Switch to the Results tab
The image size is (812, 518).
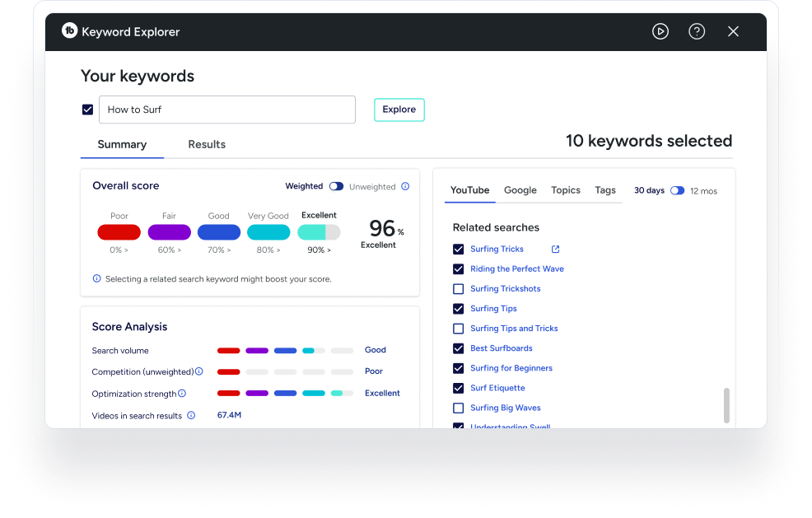click(207, 144)
